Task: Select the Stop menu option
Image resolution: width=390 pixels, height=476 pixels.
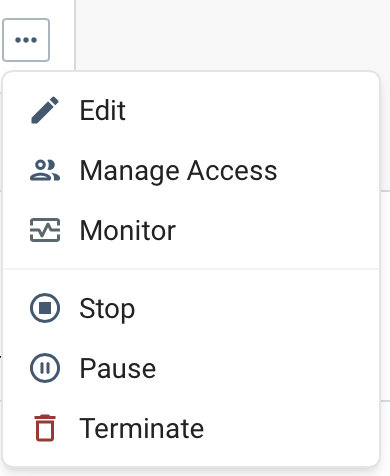Action: coord(191,308)
